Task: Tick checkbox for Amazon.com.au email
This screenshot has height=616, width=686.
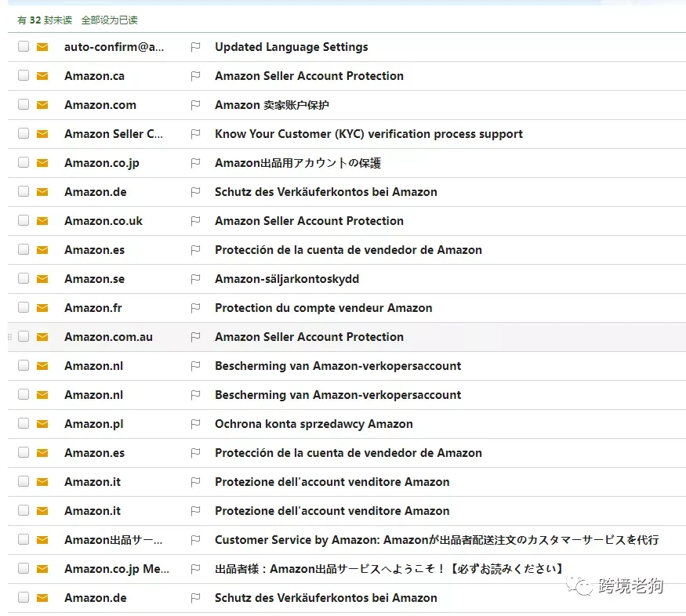Action: click(x=24, y=336)
